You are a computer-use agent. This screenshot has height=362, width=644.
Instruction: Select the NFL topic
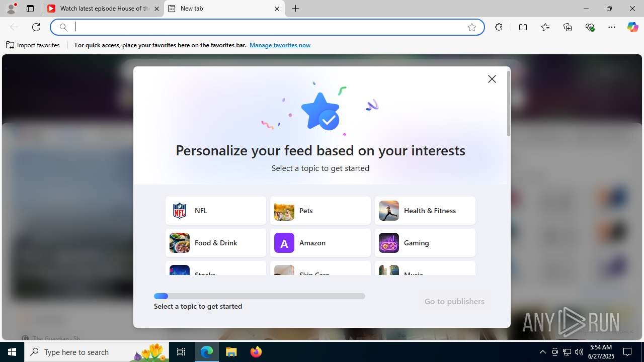(x=216, y=211)
